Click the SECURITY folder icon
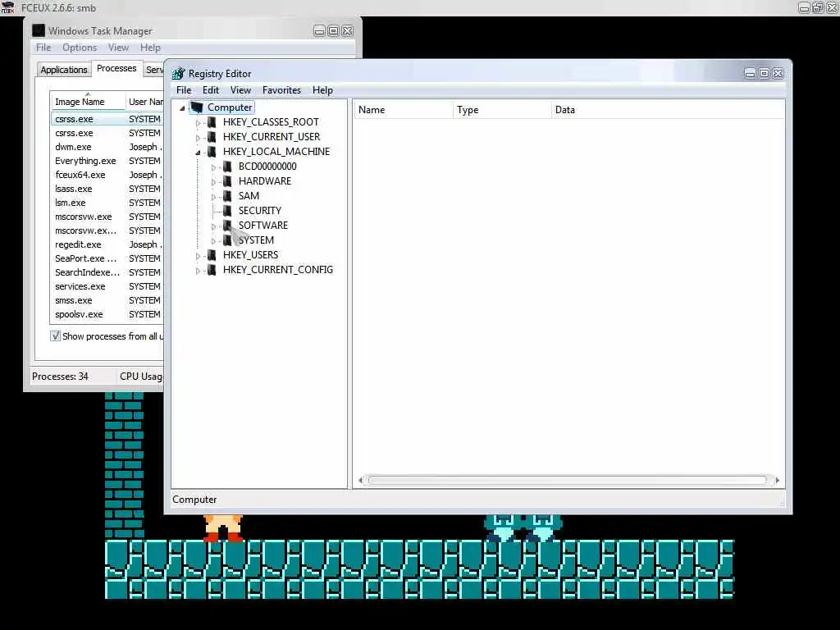The height and width of the screenshot is (630, 840). pos(228,211)
